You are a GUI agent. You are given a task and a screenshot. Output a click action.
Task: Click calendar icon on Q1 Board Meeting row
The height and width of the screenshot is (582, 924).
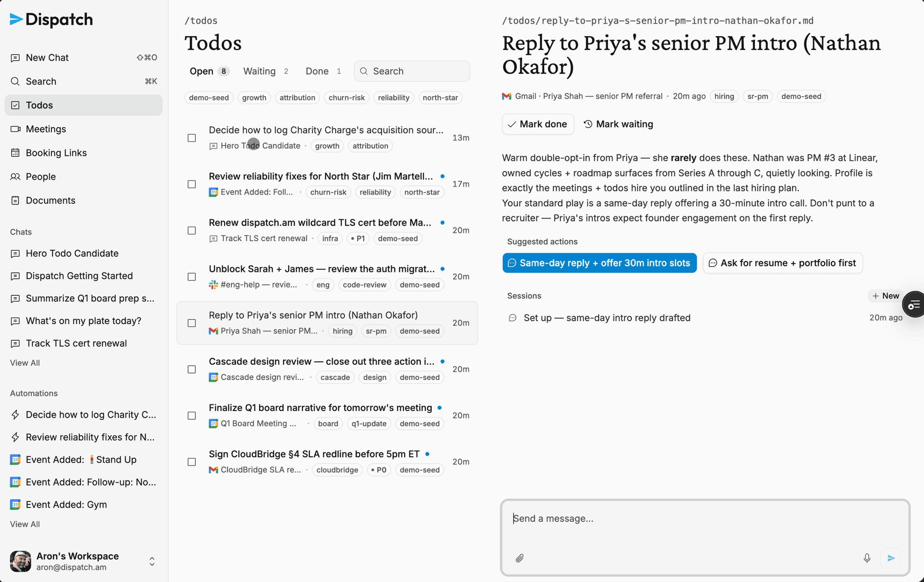tap(213, 423)
